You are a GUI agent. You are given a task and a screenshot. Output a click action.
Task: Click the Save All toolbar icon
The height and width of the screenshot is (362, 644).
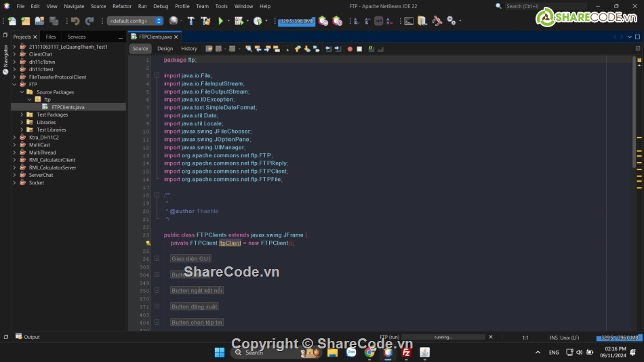pos(54,21)
